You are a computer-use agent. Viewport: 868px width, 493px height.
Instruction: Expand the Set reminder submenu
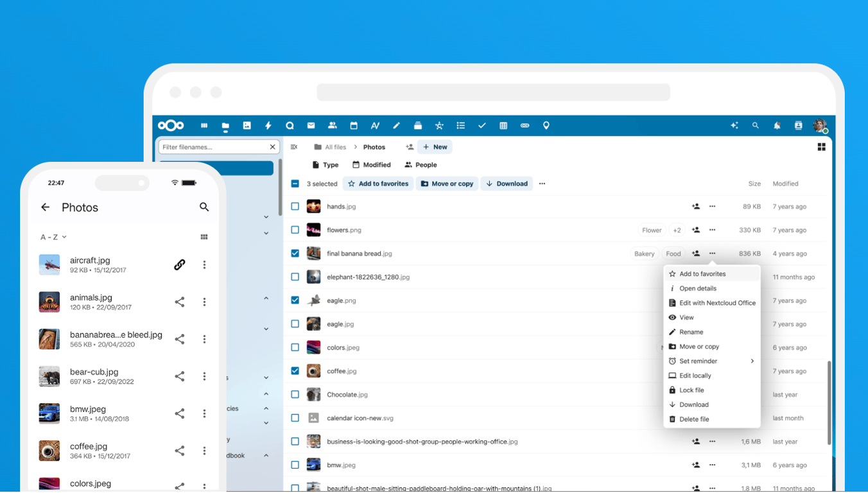pos(711,361)
